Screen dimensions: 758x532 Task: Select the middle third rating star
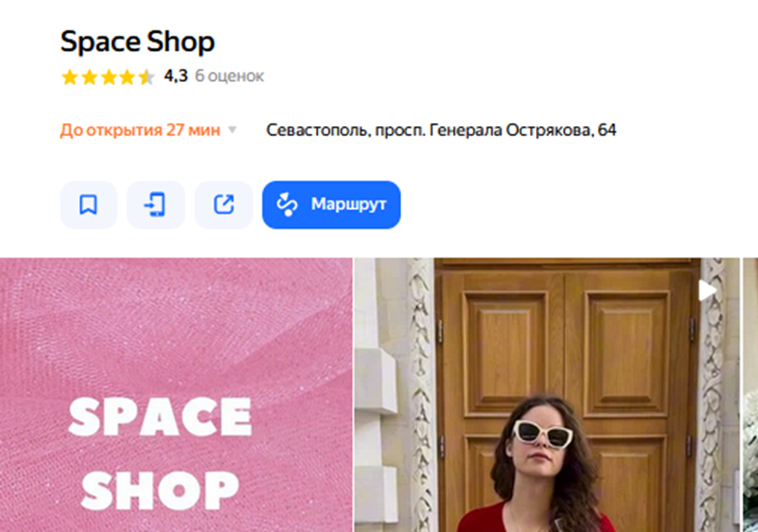tap(108, 77)
